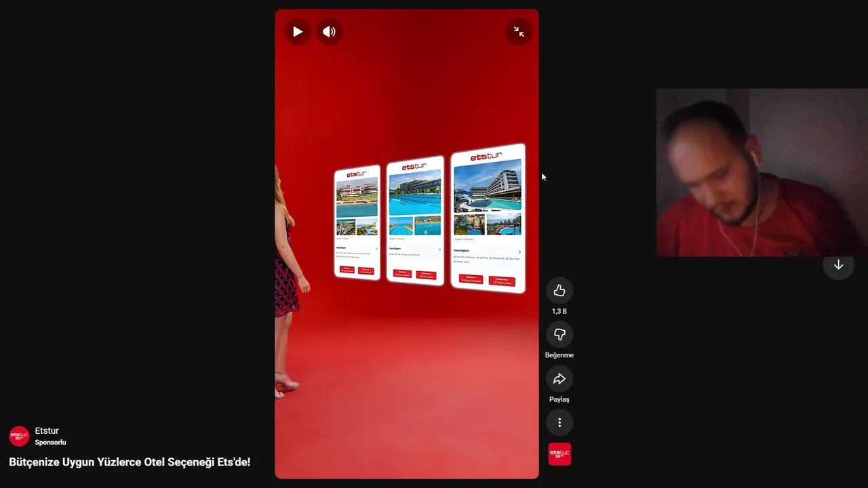Open the Etstur sound thumbnail below the options menu
Screen dimensions: 868x488
pyautogui.click(x=559, y=454)
